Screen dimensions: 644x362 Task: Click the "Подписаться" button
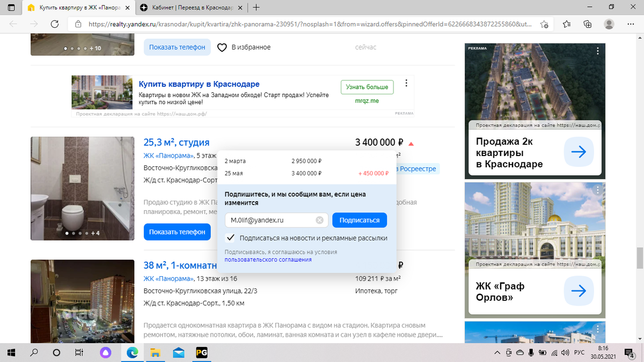point(360,220)
